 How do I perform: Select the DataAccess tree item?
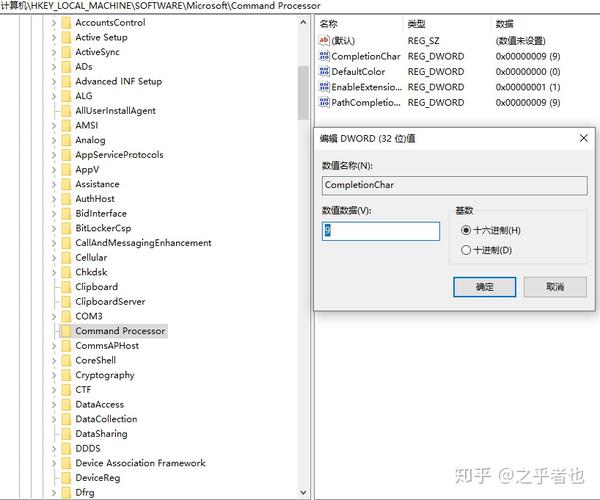99,404
